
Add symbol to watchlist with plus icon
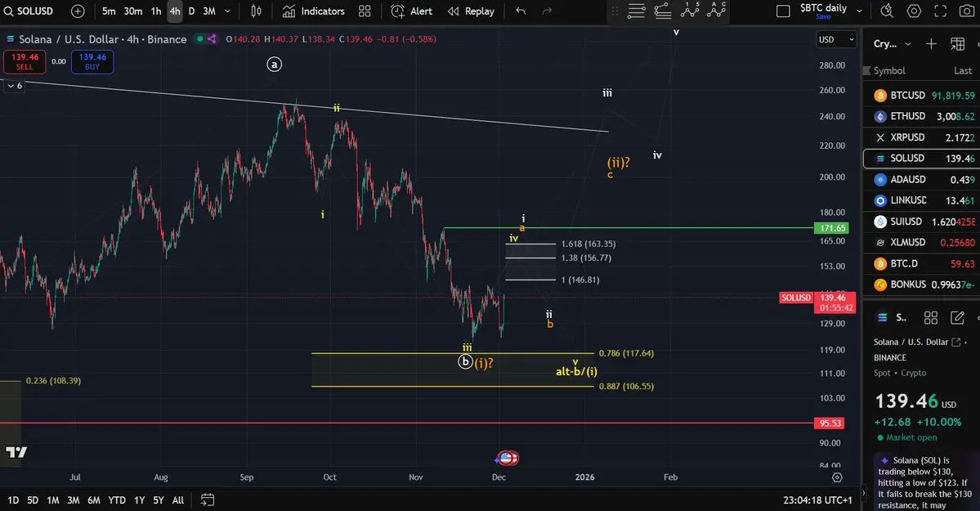click(x=931, y=43)
